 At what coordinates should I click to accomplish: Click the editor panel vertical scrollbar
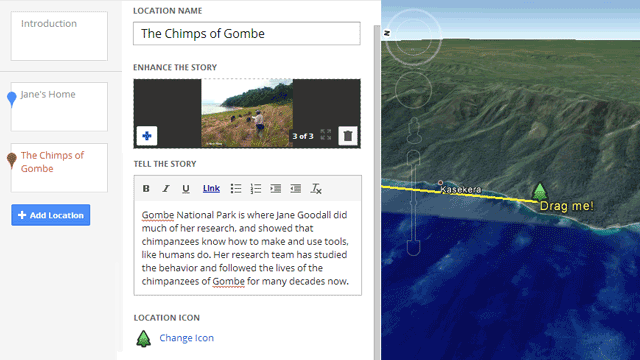point(377,192)
